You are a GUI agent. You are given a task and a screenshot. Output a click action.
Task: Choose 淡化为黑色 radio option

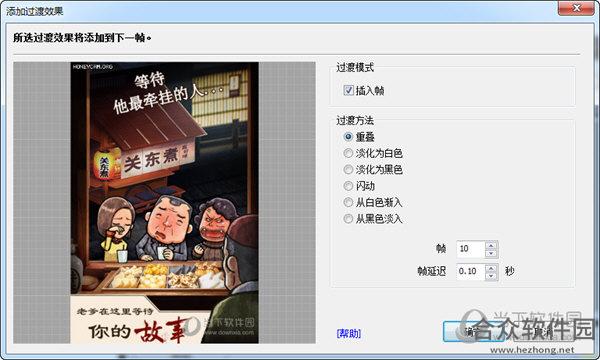(x=348, y=169)
